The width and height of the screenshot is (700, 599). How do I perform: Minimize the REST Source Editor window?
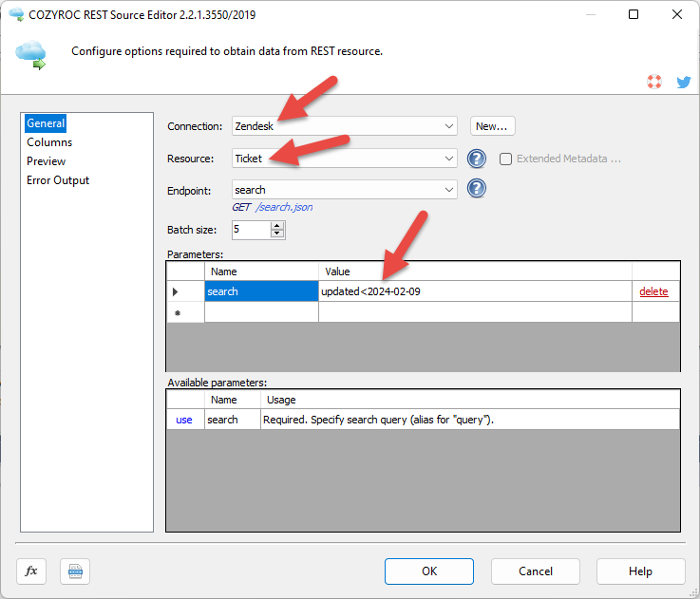pos(590,14)
